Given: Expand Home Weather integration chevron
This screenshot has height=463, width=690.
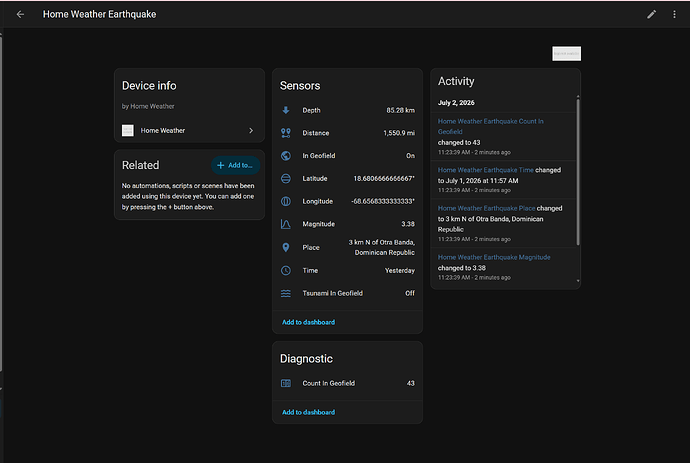Looking at the screenshot, I should (251, 131).
